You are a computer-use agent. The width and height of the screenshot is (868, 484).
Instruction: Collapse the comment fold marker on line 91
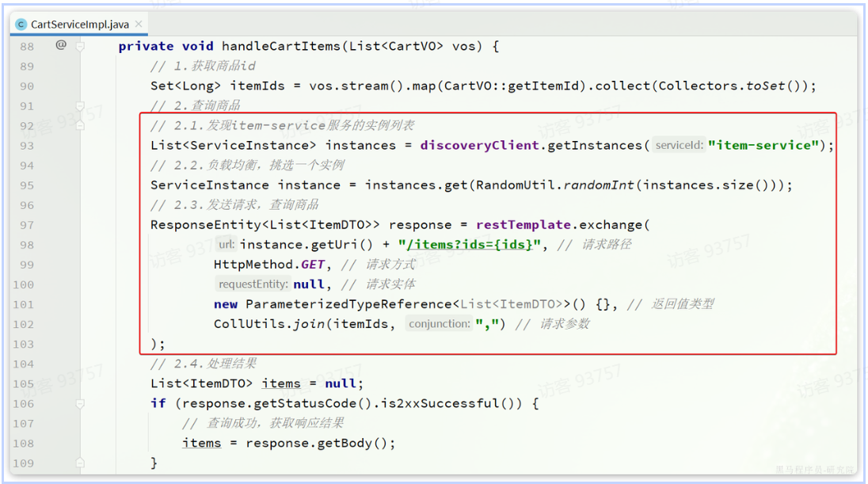80,106
